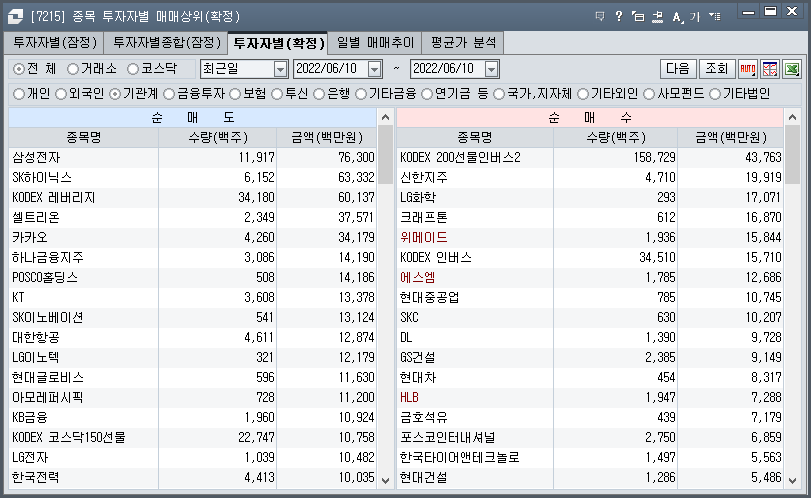Click down arrow of 순매도 table scrollbar
Viewport: 811px width, 498px height.
pos(385,480)
